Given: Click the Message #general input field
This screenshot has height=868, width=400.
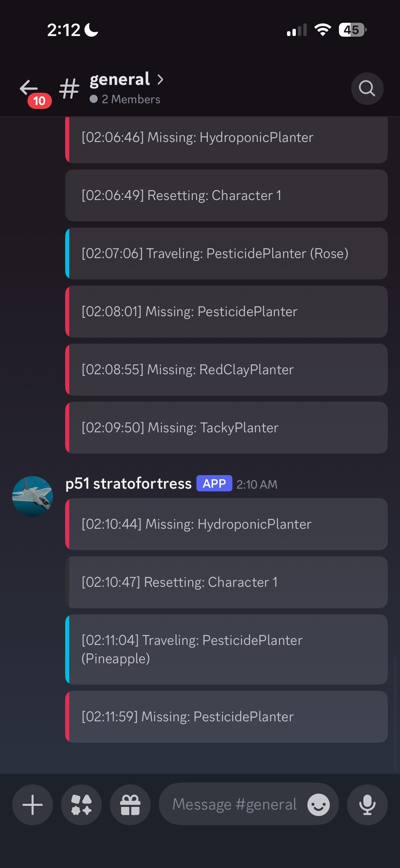Looking at the screenshot, I should (234, 804).
